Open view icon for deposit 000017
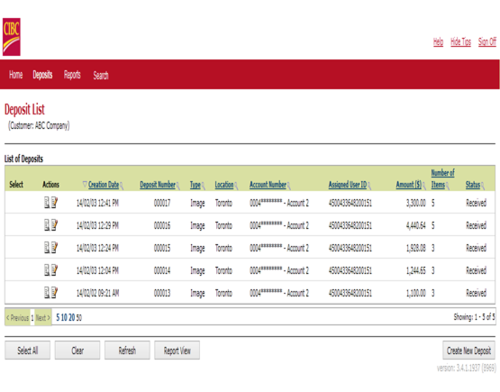This screenshot has height=392, width=500. click(x=47, y=203)
